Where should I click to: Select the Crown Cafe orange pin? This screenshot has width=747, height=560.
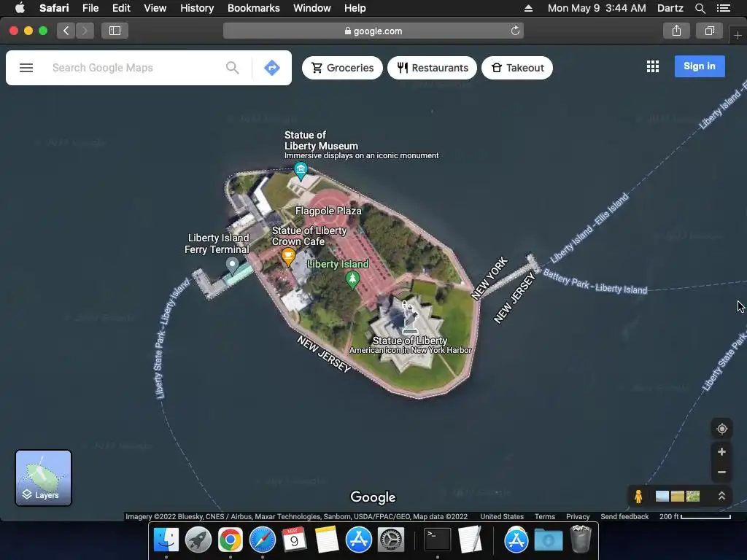point(288,256)
